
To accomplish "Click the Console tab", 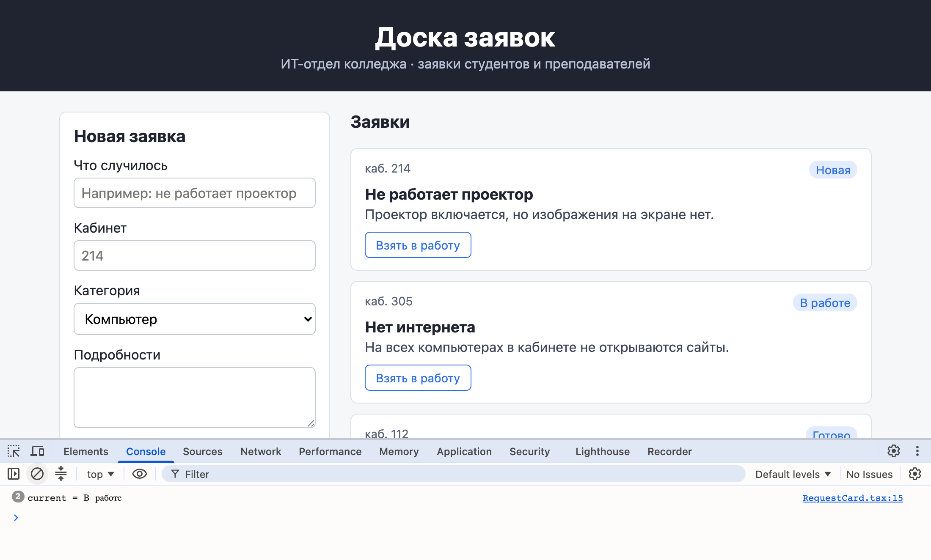I will (146, 451).
